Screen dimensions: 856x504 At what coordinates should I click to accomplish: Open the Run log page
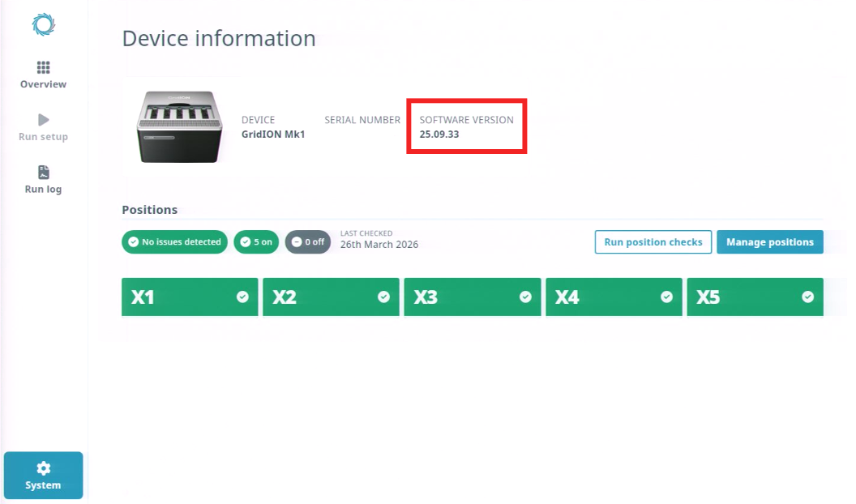point(44,180)
